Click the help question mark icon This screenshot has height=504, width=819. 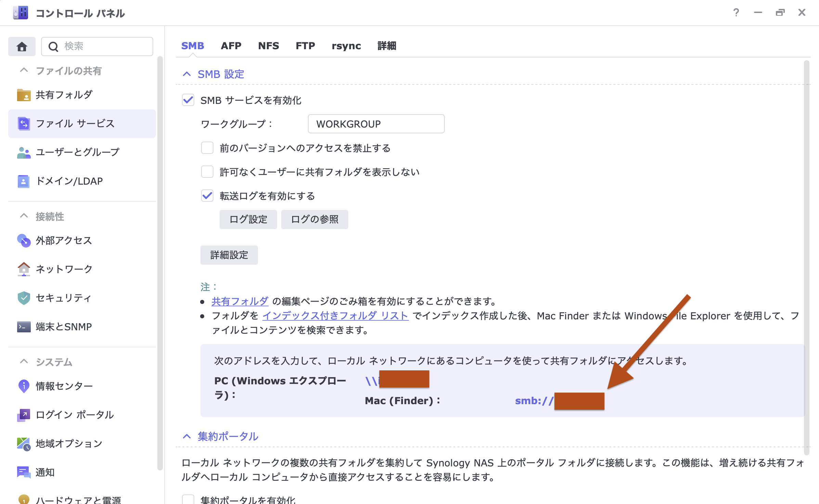pos(736,13)
